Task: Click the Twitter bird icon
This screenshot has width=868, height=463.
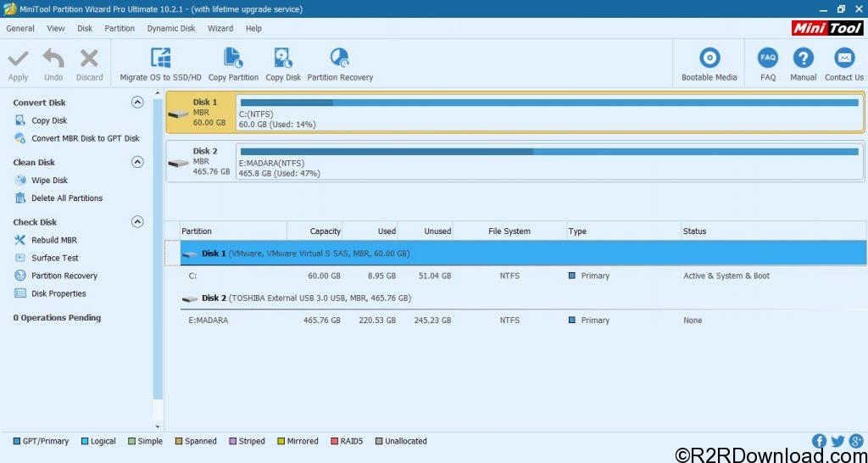Action: (837, 441)
